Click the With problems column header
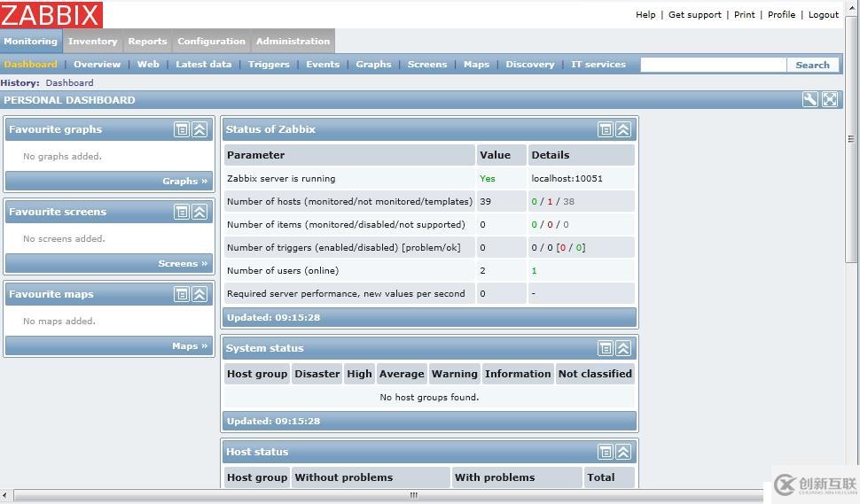This screenshot has height=504, width=860. [x=517, y=477]
